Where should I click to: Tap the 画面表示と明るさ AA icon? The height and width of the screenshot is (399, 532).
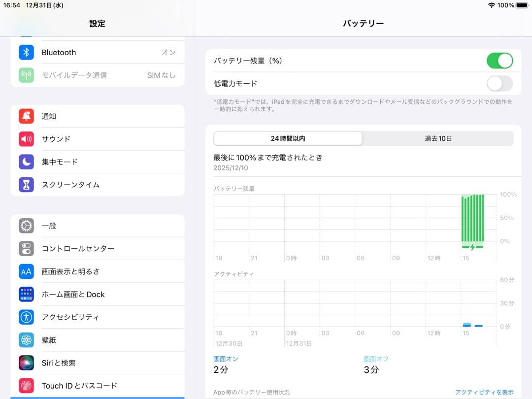[26, 271]
